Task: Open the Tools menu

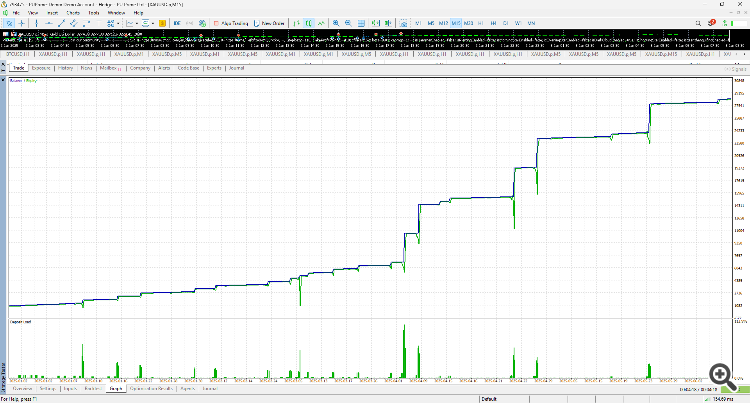Action: tap(94, 13)
